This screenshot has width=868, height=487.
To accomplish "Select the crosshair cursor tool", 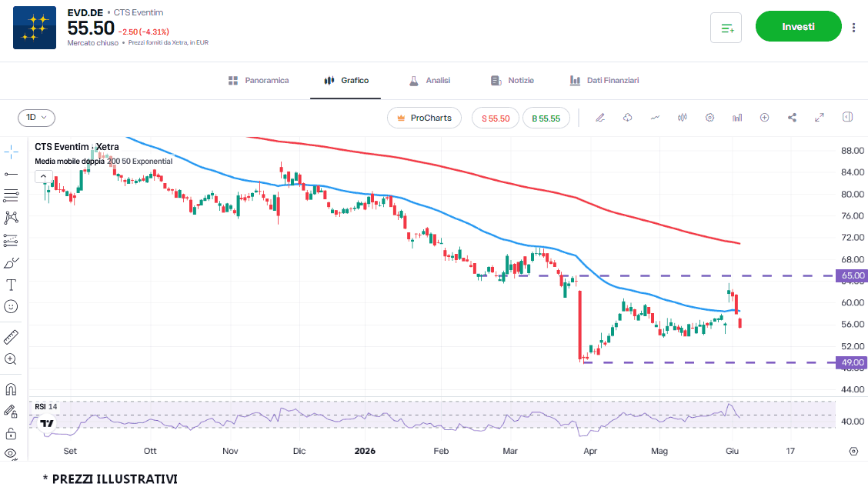I will click(x=11, y=152).
